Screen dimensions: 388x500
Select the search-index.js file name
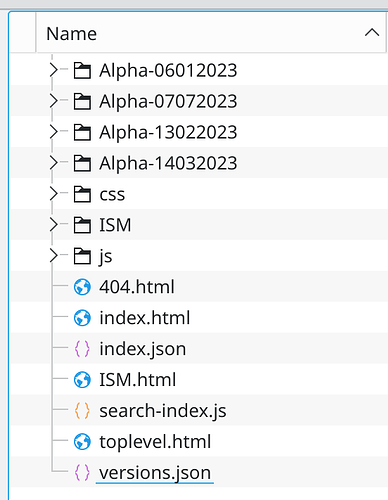tap(163, 411)
